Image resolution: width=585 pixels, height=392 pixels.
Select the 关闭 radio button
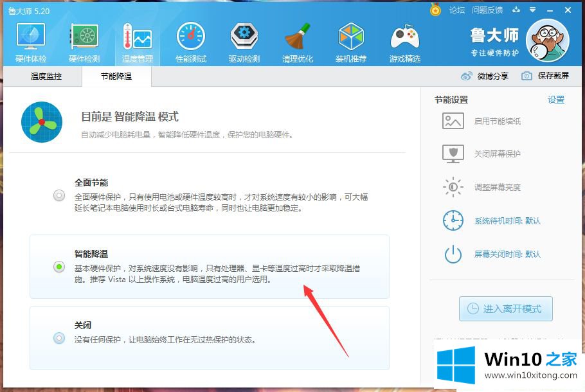pos(59,338)
